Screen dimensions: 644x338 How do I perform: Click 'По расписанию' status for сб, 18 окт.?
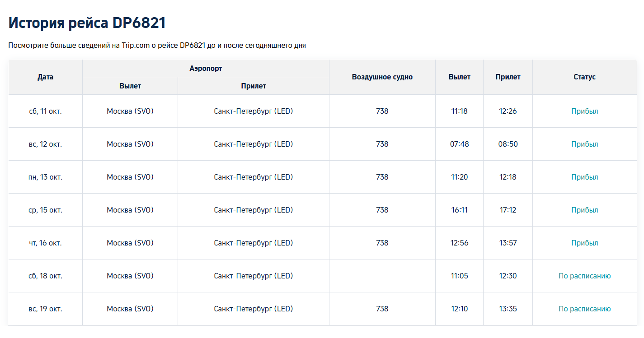[584, 276]
